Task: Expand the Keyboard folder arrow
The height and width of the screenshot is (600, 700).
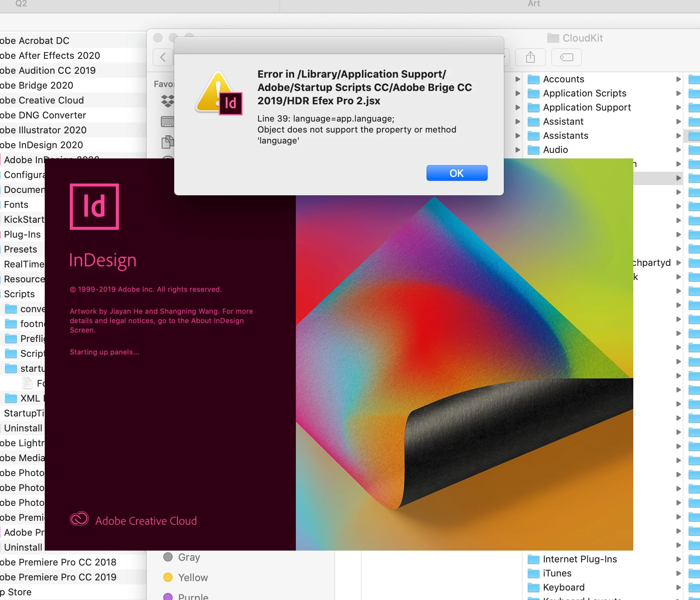Action: click(x=678, y=587)
